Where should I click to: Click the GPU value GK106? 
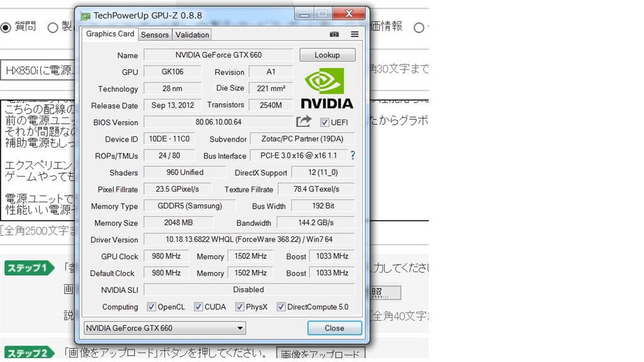tap(172, 72)
